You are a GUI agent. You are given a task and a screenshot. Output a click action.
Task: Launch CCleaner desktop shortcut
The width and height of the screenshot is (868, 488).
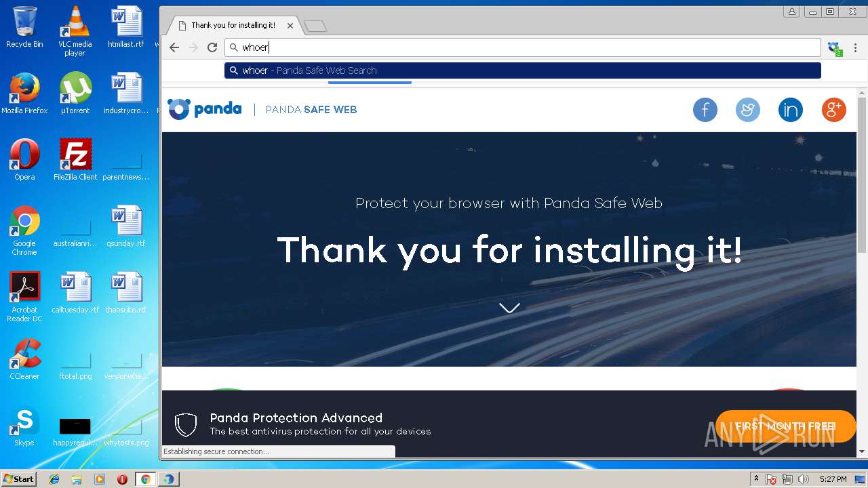(x=24, y=359)
